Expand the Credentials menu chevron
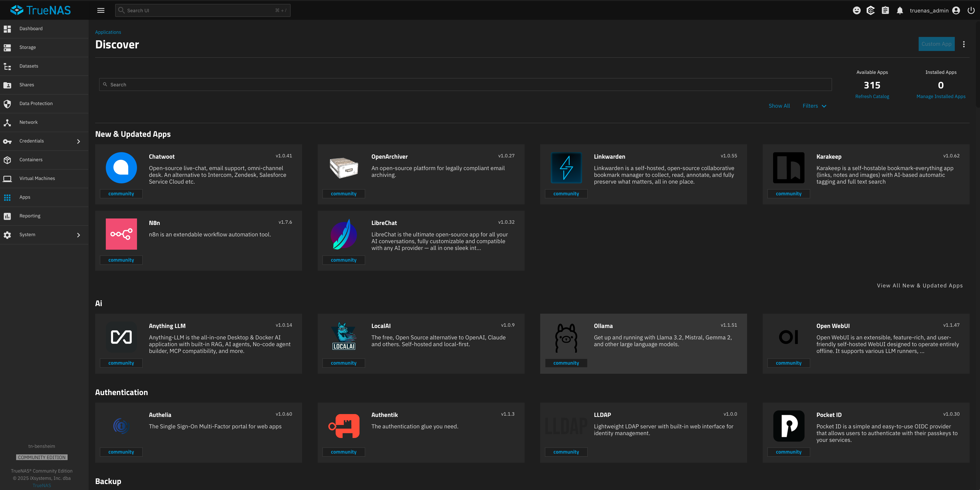Image resolution: width=980 pixels, height=490 pixels. tap(79, 141)
